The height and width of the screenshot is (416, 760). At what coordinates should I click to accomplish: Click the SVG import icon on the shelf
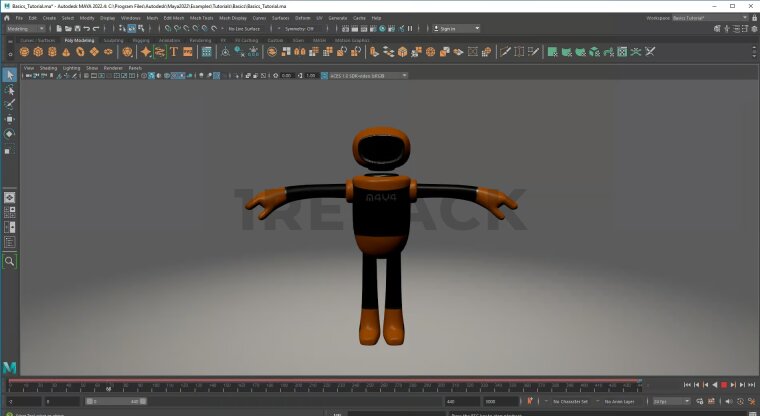click(187, 51)
